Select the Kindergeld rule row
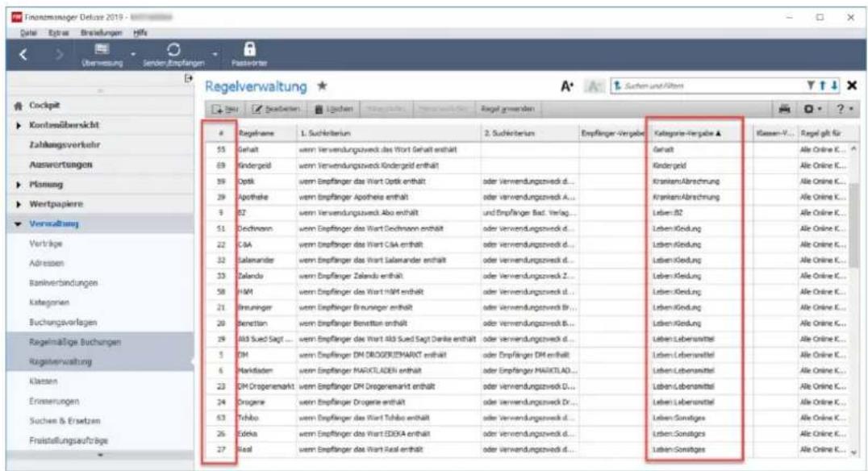This screenshot has height=471, width=868. click(x=528, y=165)
